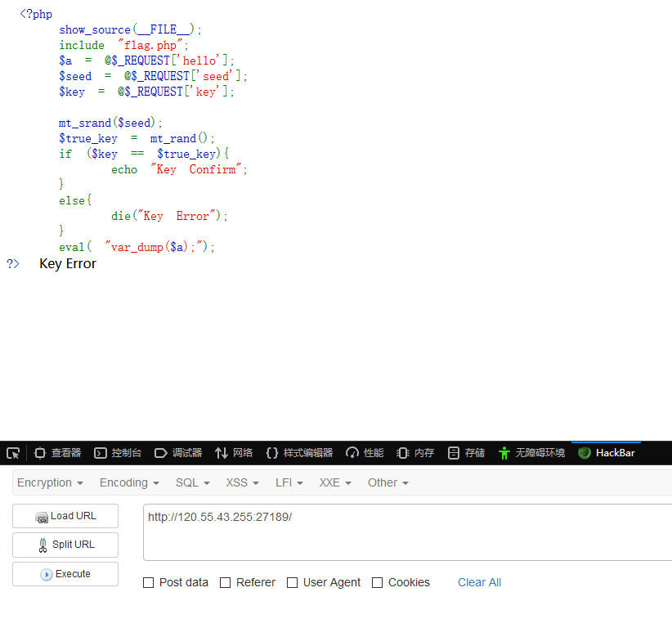Open the Accessibility (无障碍环境) tab
The height and width of the screenshot is (619, 672).
pyautogui.click(x=531, y=453)
